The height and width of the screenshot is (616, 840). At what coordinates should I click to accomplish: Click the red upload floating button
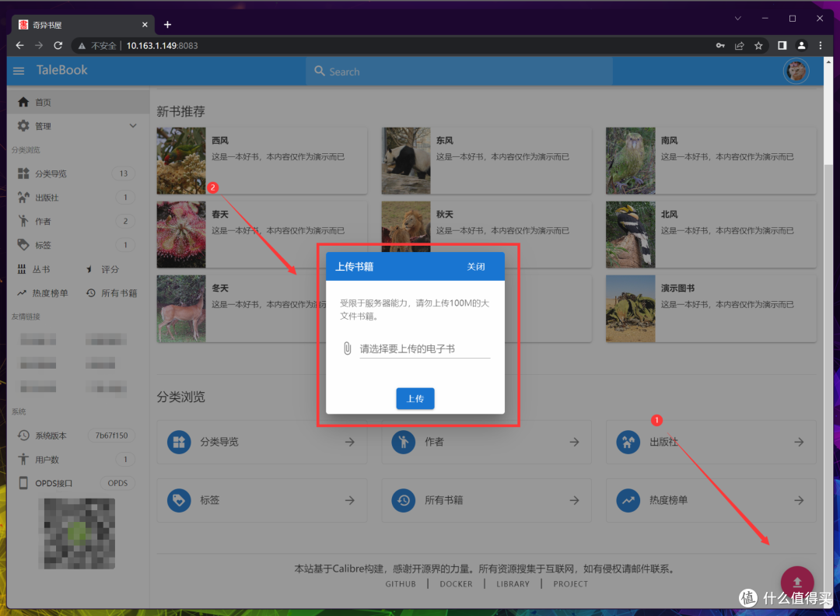pos(797,583)
